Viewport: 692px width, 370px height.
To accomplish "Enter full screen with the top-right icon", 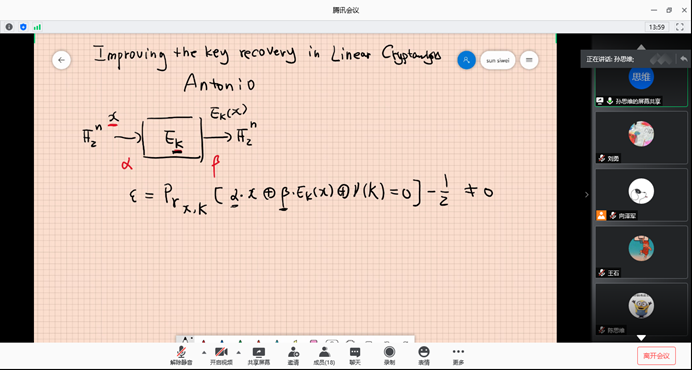I will (x=680, y=27).
